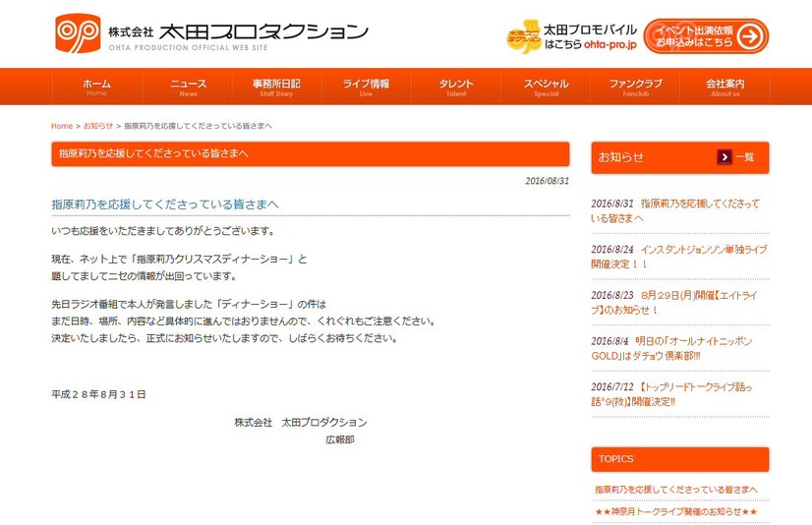Click the circular arrow icon on the event request button
This screenshot has height=525, width=812.
click(x=750, y=36)
